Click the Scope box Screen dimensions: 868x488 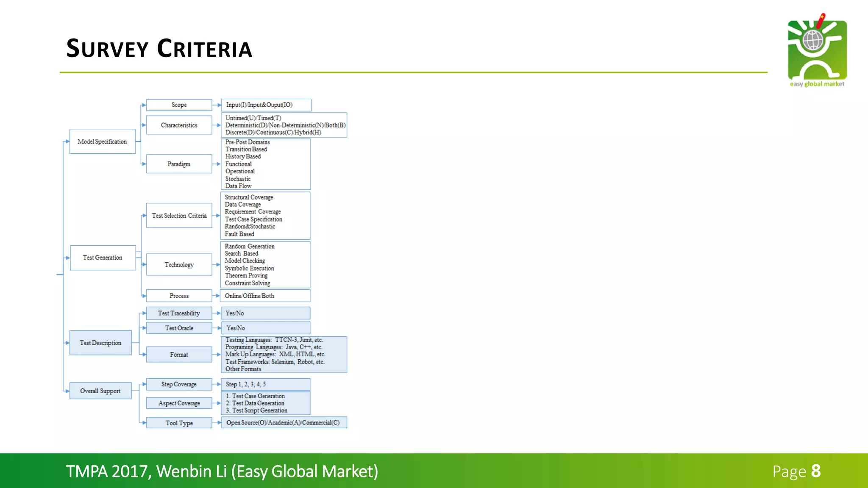point(179,105)
